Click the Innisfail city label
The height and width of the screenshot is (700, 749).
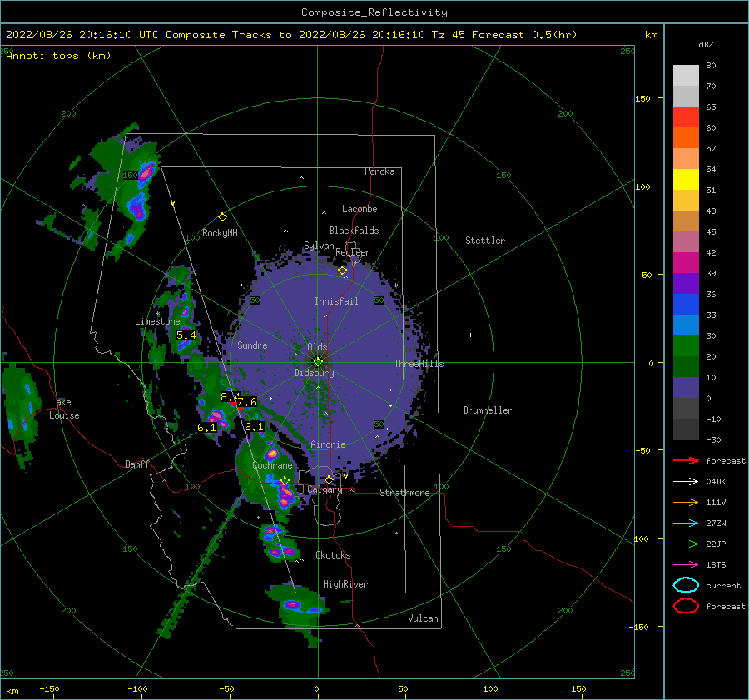click(336, 301)
